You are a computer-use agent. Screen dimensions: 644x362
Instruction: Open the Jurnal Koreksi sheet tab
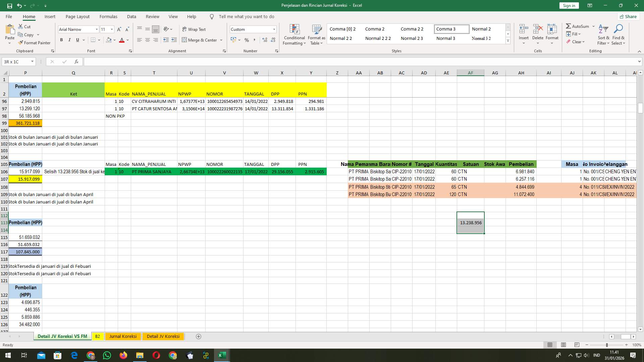[x=123, y=336]
